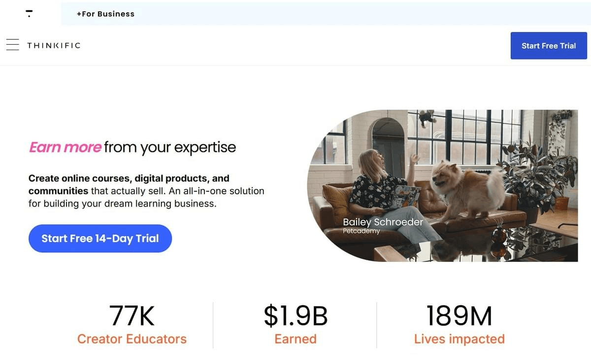Click the 77K statistic number
Screen dimensions: 591x364
(x=131, y=316)
